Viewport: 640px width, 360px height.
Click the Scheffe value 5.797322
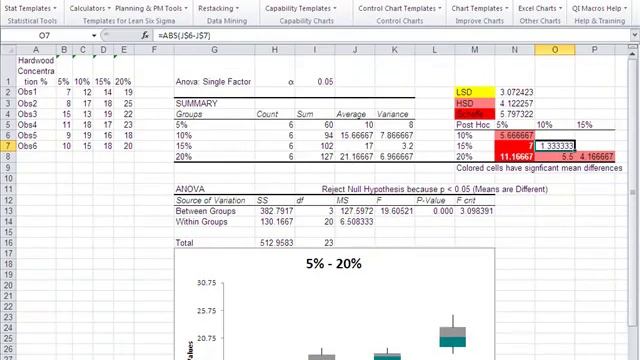tap(515, 114)
